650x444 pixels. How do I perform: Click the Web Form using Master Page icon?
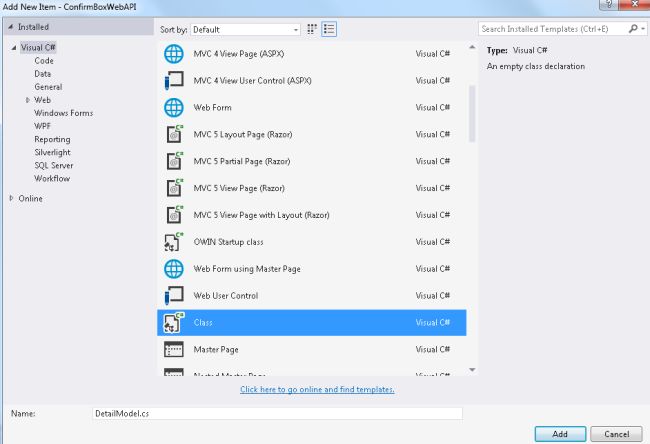tap(174, 269)
